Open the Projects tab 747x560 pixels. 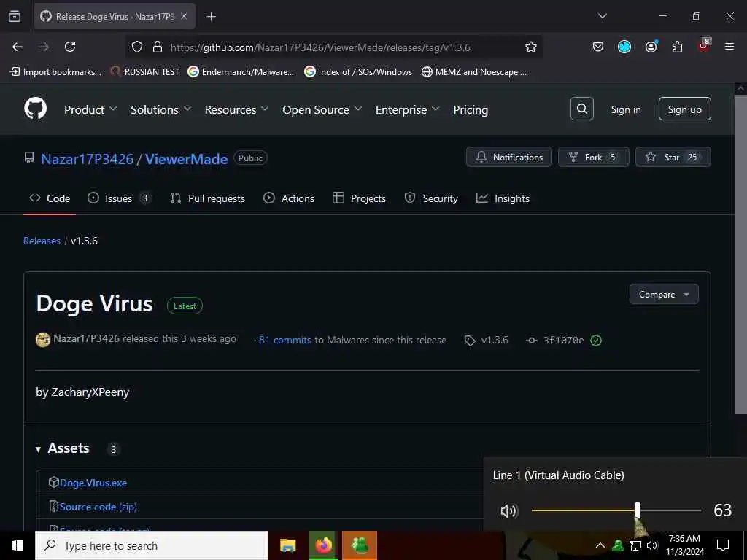coord(359,198)
